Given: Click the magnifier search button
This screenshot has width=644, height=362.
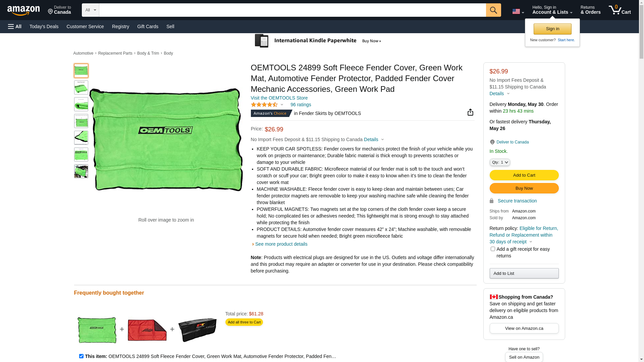Looking at the screenshot, I should (493, 10).
